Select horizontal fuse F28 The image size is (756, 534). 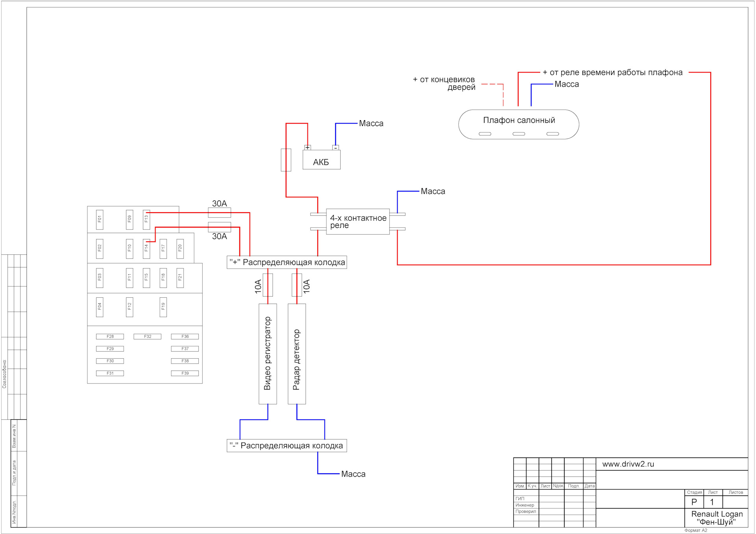click(110, 336)
